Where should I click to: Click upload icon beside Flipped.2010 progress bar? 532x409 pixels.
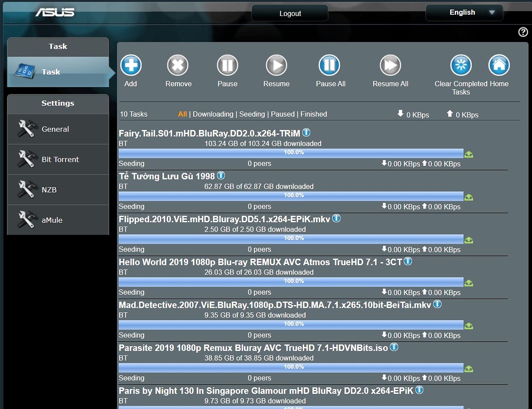coord(469,240)
